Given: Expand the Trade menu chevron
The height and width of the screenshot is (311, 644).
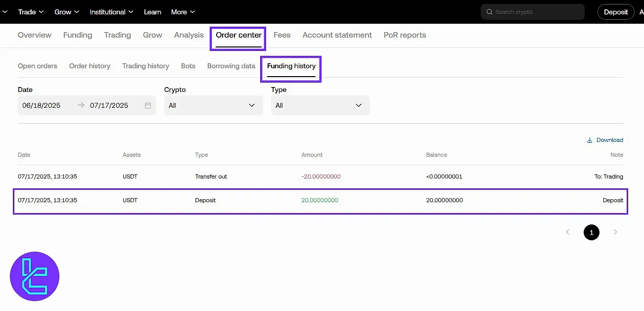Looking at the screenshot, I should 43,12.
